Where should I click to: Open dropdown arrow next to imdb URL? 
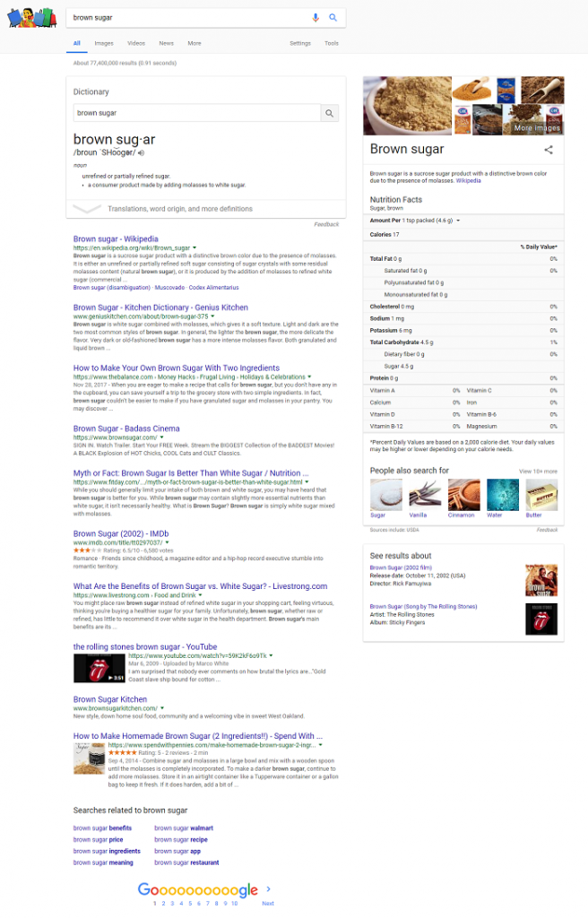pyautogui.click(x=167, y=542)
